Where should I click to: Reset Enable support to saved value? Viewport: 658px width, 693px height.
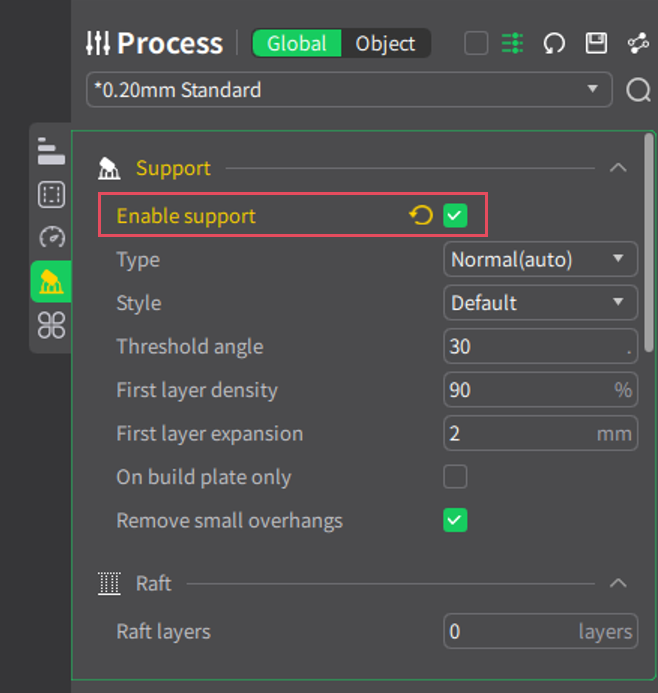(421, 216)
